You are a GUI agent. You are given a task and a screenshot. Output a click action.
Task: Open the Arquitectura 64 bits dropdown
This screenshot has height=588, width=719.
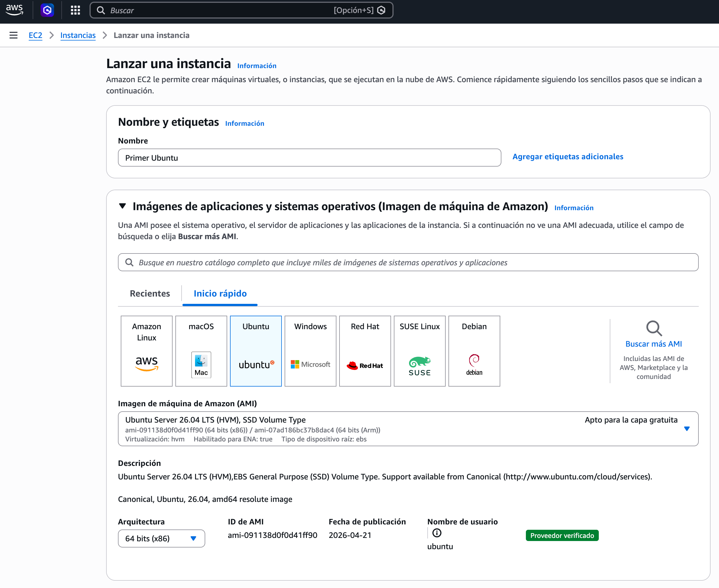(x=161, y=538)
